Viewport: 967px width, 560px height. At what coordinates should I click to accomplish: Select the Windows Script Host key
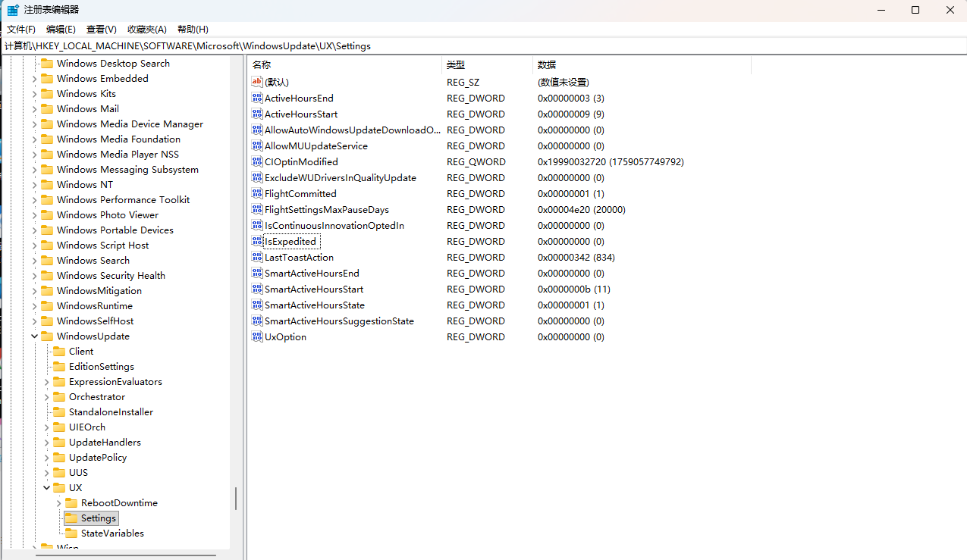point(102,245)
